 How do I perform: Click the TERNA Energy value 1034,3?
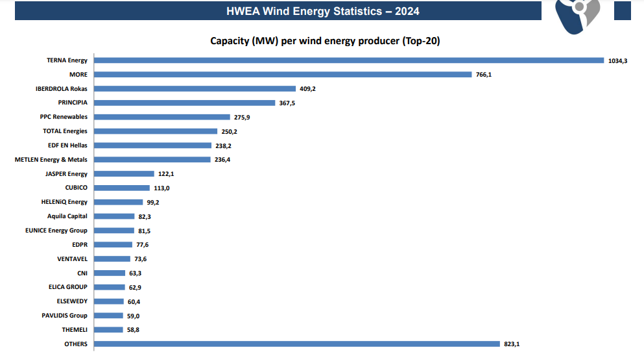click(x=617, y=61)
